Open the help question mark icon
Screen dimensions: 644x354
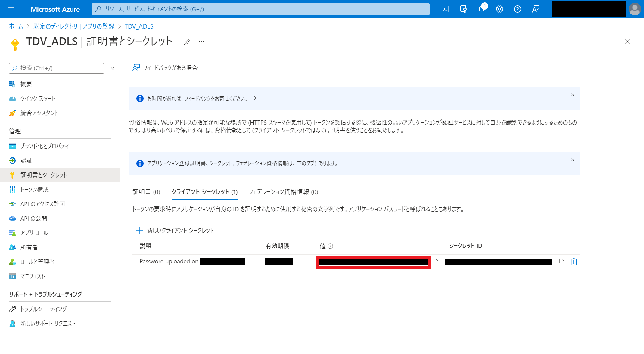point(518,9)
